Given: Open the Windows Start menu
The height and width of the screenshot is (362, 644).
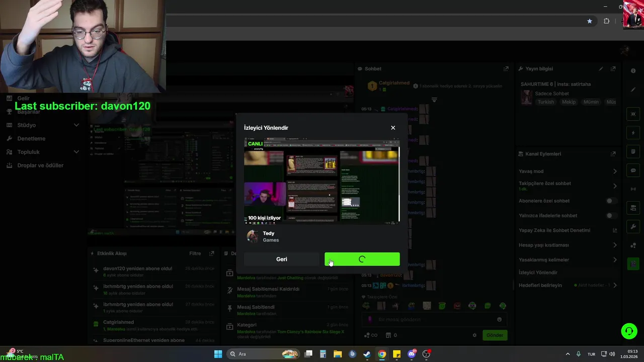Looking at the screenshot, I should [x=218, y=354].
